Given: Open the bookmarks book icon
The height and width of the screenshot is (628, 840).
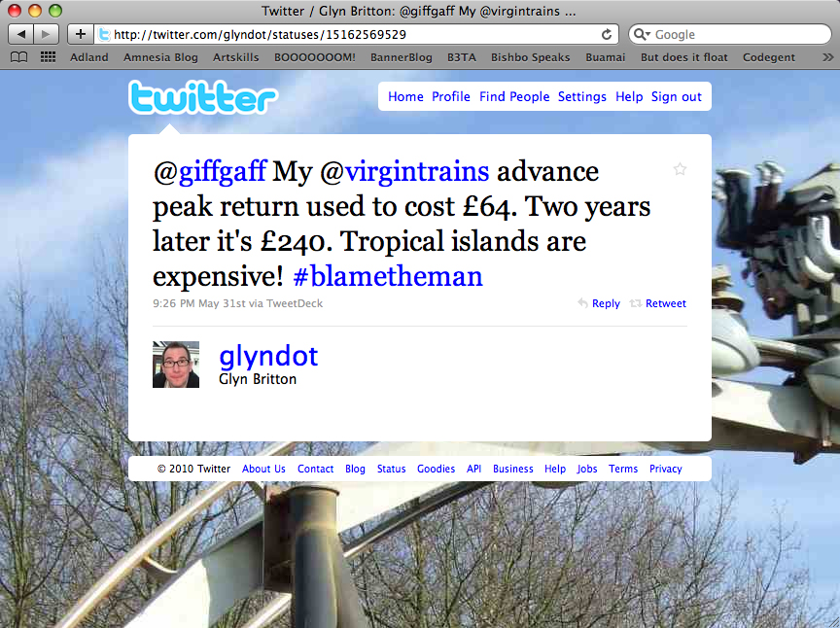Looking at the screenshot, I should 19,56.
